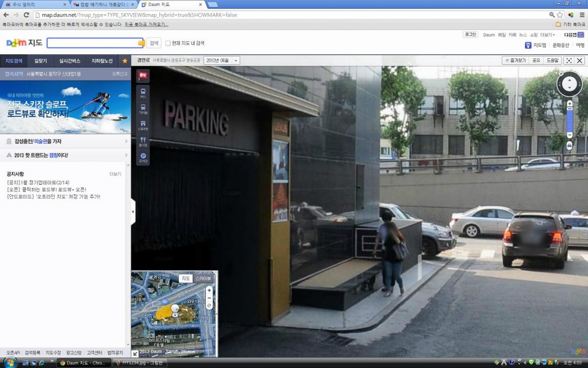Zoom in the roadview with plus button

click(569, 103)
